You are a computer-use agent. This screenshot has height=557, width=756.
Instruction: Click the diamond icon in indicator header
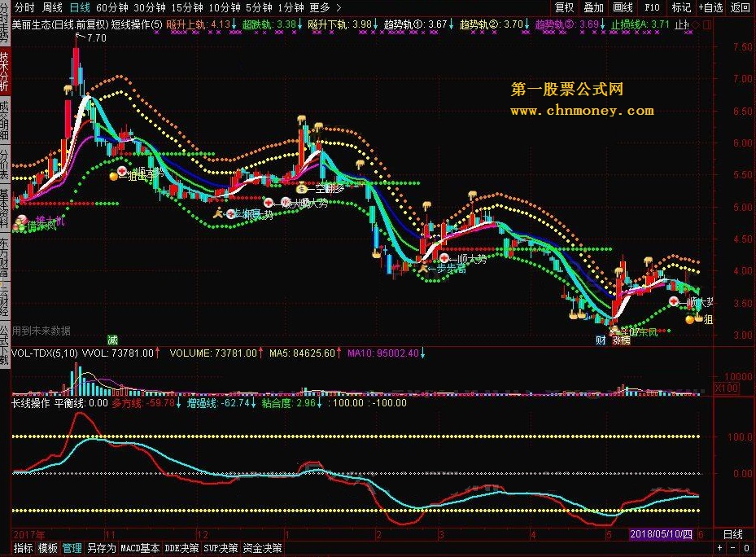[697, 24]
